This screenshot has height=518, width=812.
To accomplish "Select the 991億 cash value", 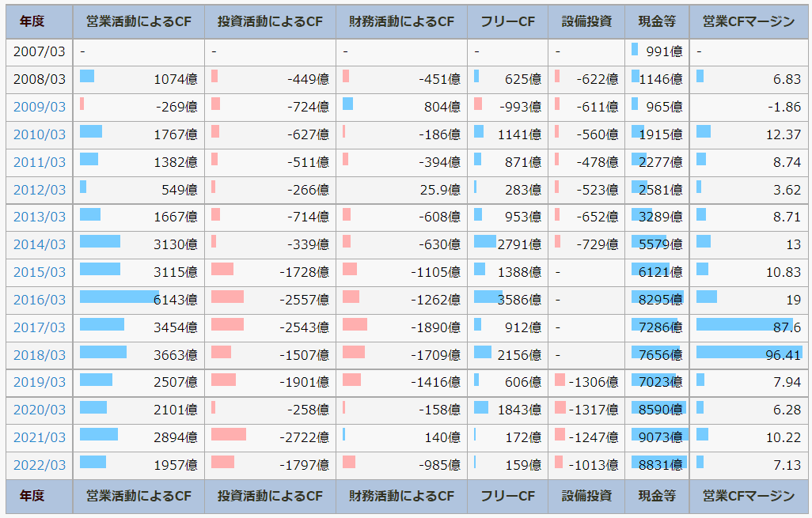I will point(665,51).
